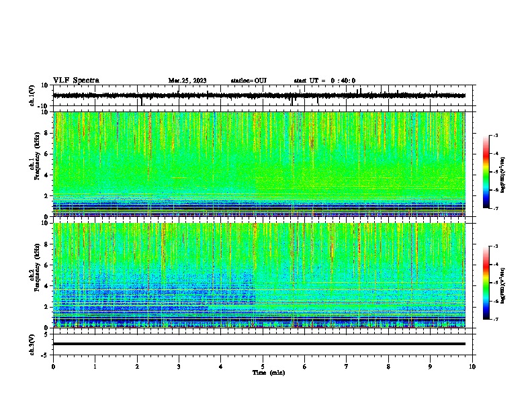Click the time axis tick "5"
Image resolution: width=532 pixels, height=411 pixels.
(x=263, y=367)
